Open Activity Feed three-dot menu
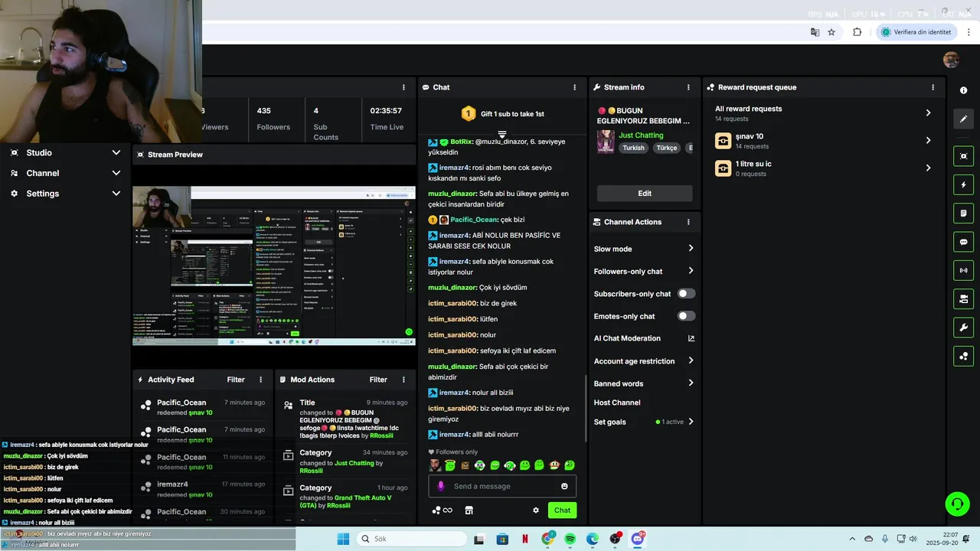This screenshot has height=551, width=980. (x=260, y=380)
